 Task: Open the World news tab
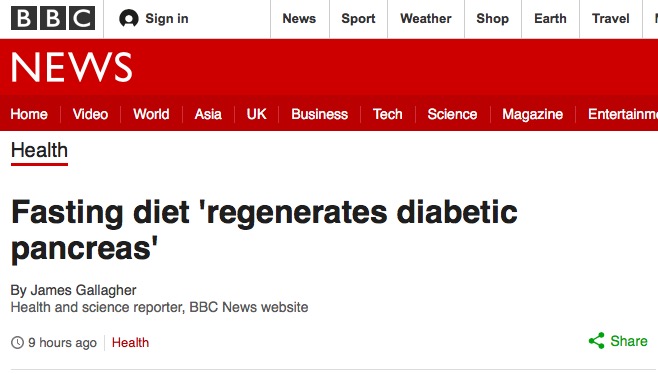pyautogui.click(x=151, y=114)
